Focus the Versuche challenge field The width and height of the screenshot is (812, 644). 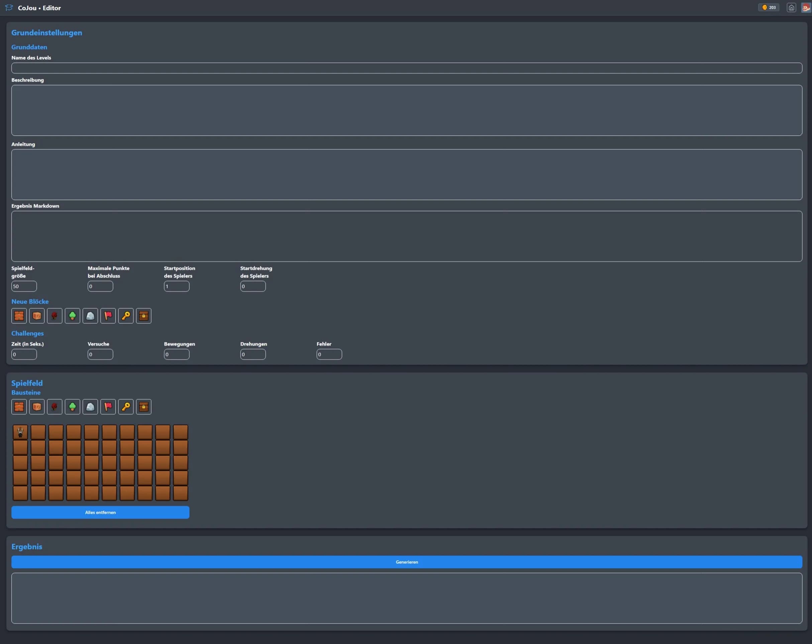(100, 354)
